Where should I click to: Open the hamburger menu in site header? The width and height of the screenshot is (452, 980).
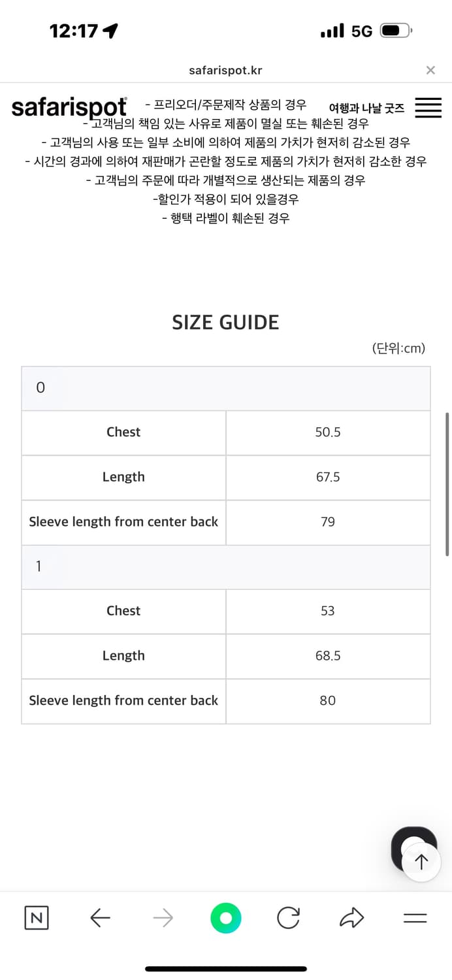click(x=428, y=108)
